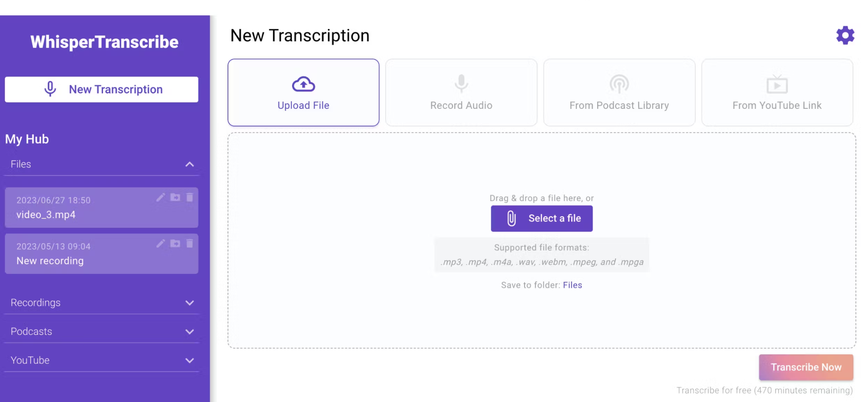Image resolution: width=868 pixels, height=402 pixels.
Task: Expand the YouTube section
Action: point(190,360)
